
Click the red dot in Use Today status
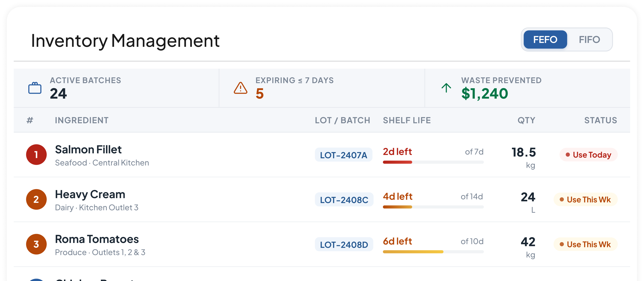tap(568, 155)
